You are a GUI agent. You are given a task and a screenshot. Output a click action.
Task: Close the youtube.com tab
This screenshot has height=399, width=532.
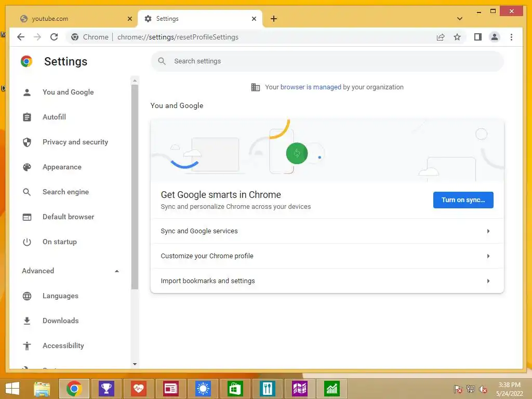129,19
